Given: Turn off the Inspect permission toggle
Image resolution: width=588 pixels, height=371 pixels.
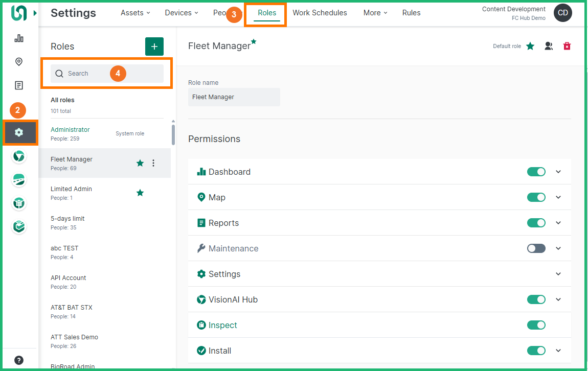Looking at the screenshot, I should coord(536,325).
